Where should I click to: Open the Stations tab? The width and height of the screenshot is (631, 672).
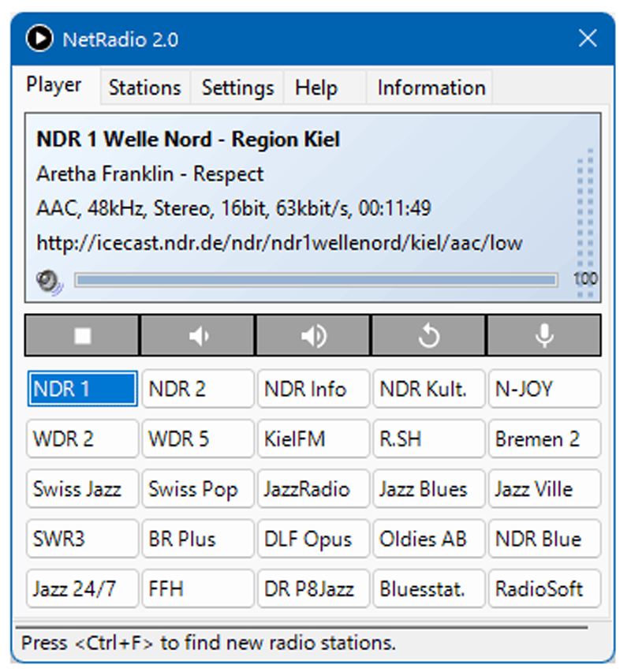pos(145,88)
